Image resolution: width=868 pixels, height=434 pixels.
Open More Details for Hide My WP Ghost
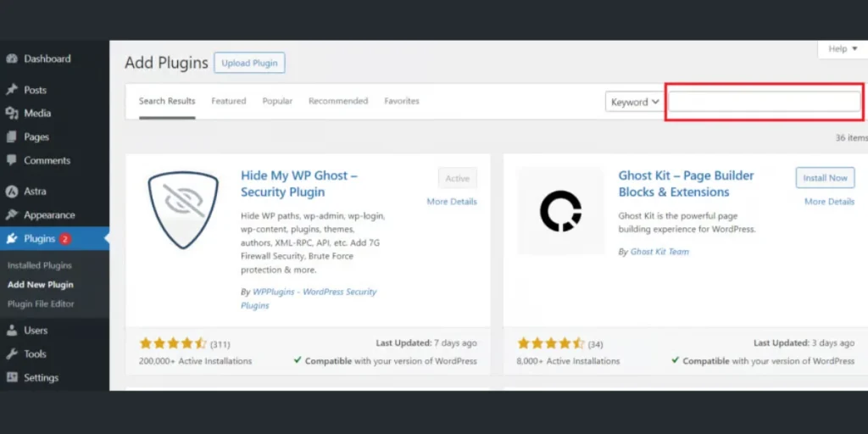(x=452, y=202)
